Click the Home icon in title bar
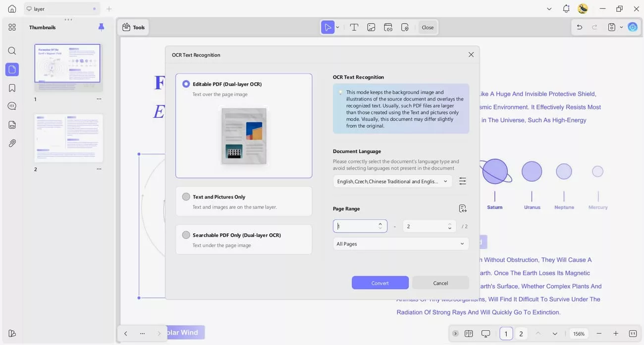Viewport: 644px width, 345px height. click(12, 9)
